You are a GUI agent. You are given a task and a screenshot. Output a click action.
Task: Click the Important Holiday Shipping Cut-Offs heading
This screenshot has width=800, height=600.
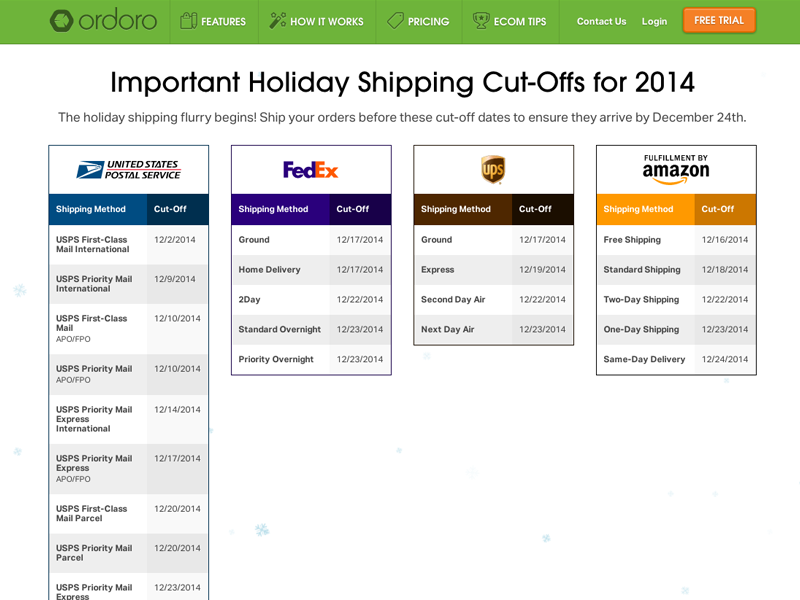400,83
